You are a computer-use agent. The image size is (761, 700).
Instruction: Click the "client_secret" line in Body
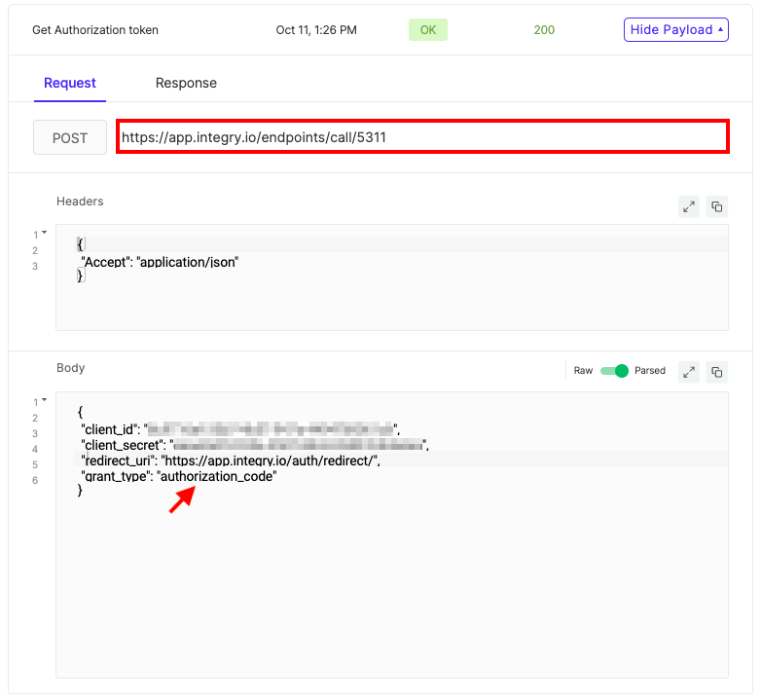click(255, 445)
